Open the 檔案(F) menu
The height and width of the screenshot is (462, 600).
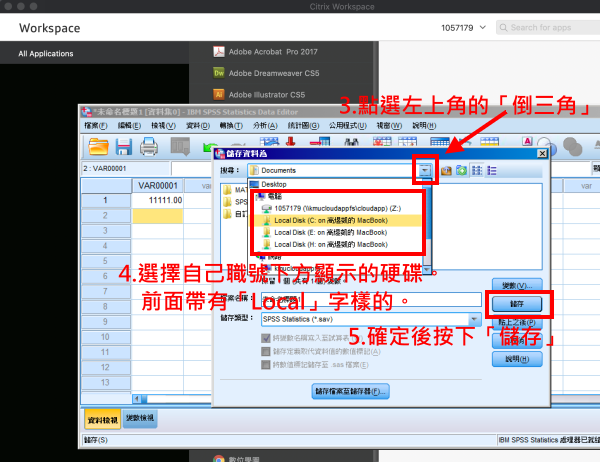point(96,126)
